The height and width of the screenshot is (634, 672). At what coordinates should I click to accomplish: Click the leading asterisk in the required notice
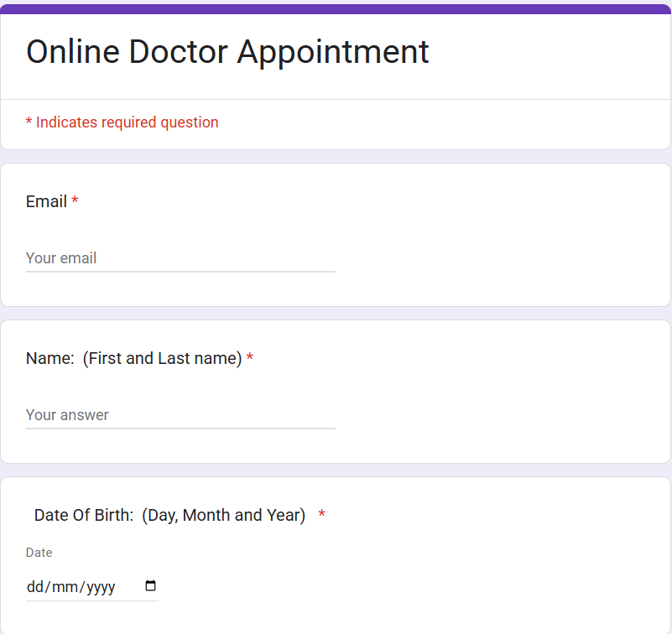click(29, 123)
